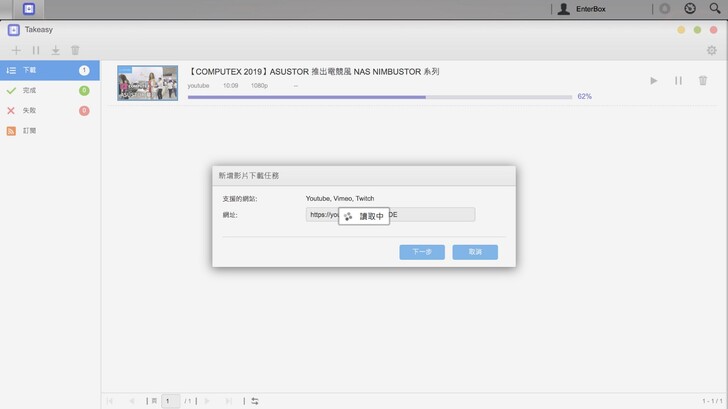This screenshot has width=728, height=409.
Task: Click the download progress bar at 62%
Action: coord(380,97)
